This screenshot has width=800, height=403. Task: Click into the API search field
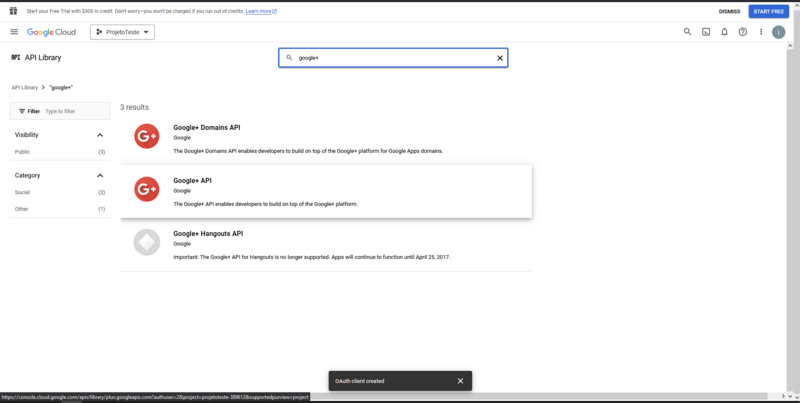393,58
